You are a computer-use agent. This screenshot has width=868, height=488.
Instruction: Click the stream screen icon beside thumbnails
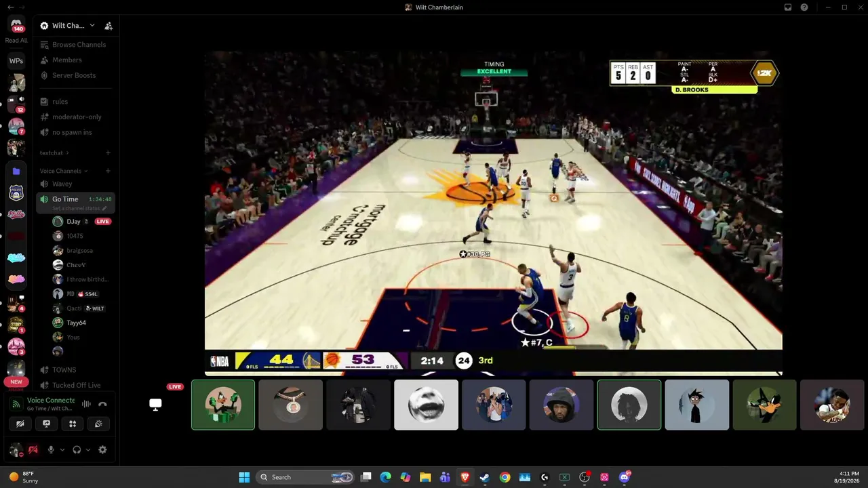(155, 405)
